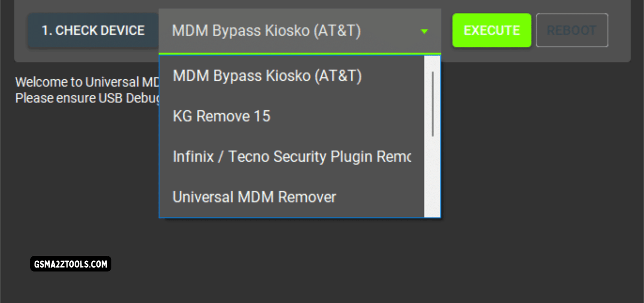Click the REBOOT button
This screenshot has width=644, height=303.
tap(572, 30)
